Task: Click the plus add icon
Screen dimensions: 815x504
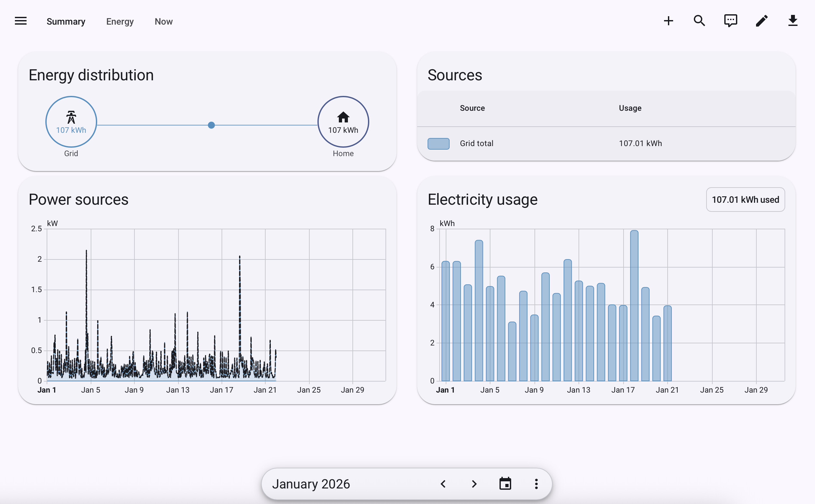Action: tap(668, 21)
